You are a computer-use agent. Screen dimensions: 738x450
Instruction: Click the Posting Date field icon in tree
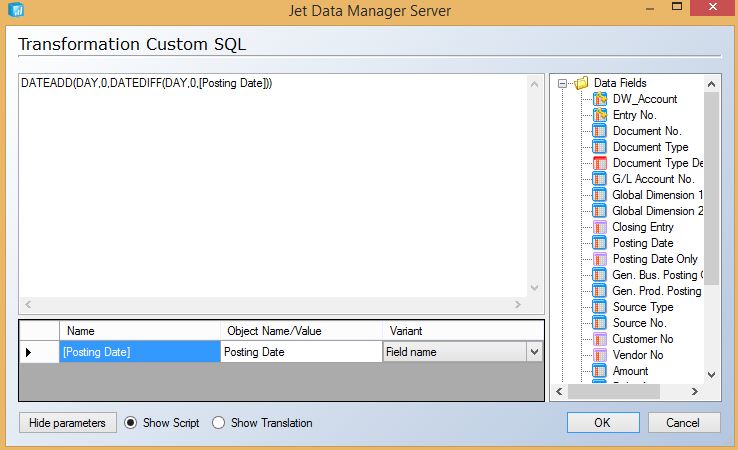599,243
